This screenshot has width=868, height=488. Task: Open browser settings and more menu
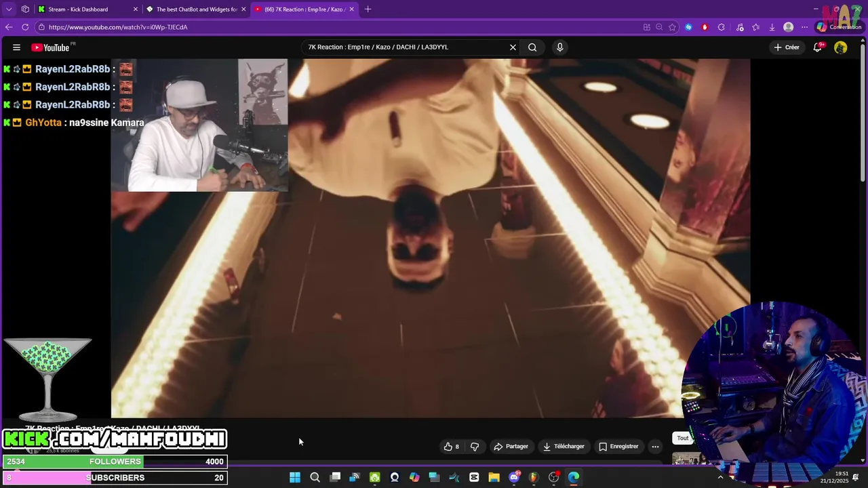click(x=804, y=27)
